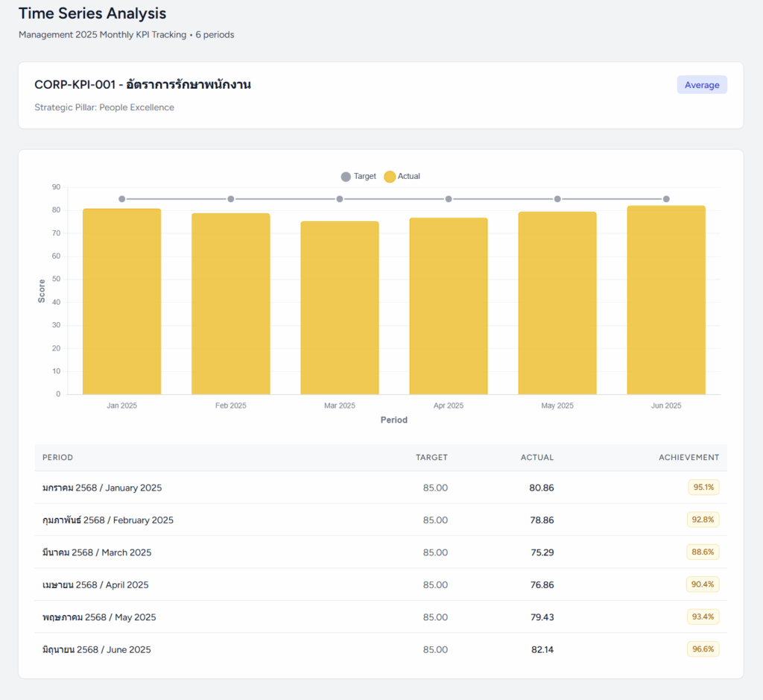
Task: Click the CORP-KPI-001 title heading
Action: (x=142, y=85)
